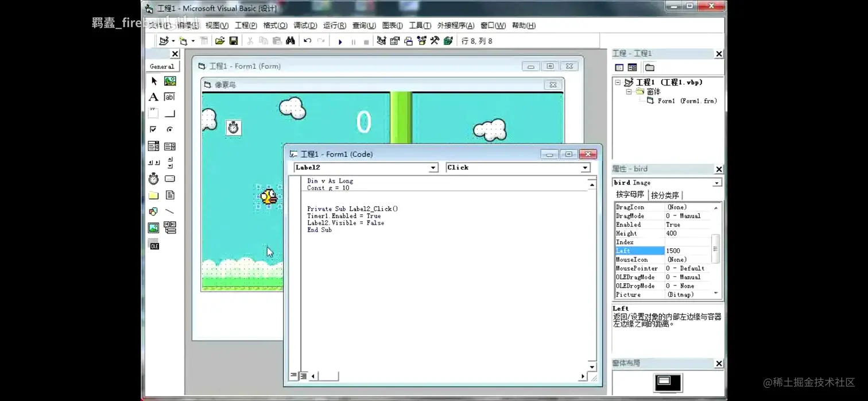Open Find with the binoculars icon
This screenshot has width=868, height=401.
point(290,41)
